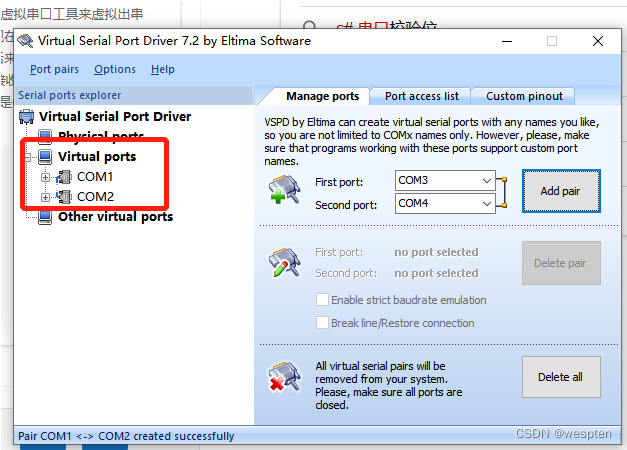Click the Delete pair button
The image size is (627, 450).
[x=561, y=263]
